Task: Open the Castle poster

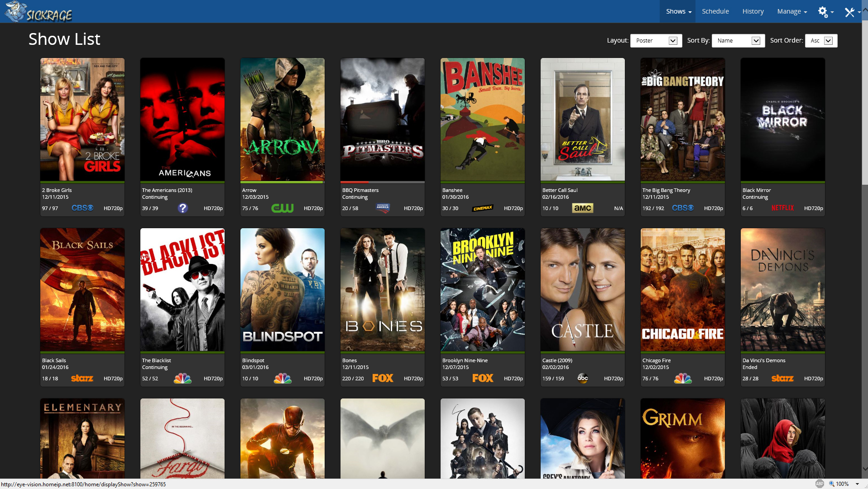Action: pos(583,290)
